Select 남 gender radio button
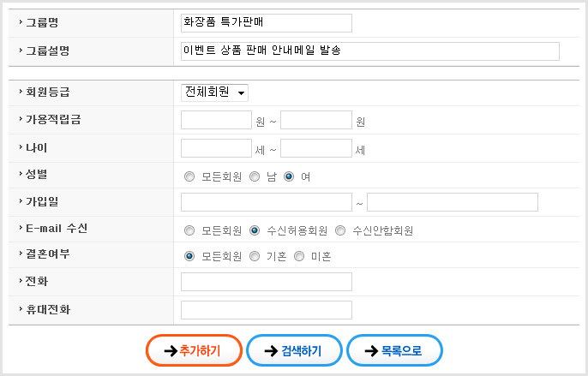This screenshot has height=376, width=588. point(255,177)
